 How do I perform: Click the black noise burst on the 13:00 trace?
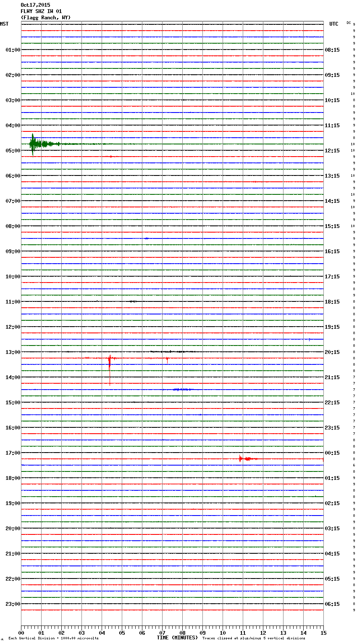[172, 351]
